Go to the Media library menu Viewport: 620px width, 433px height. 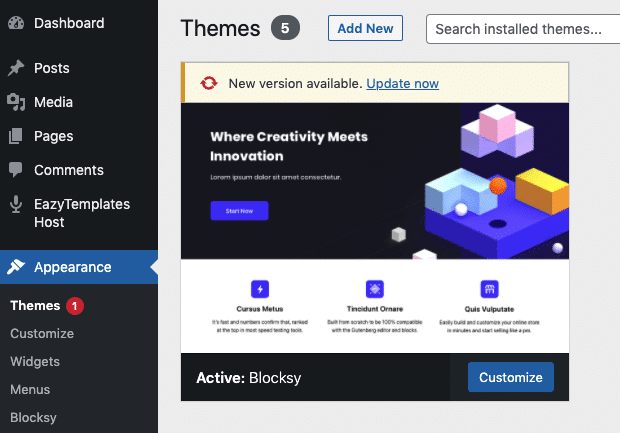click(79, 102)
